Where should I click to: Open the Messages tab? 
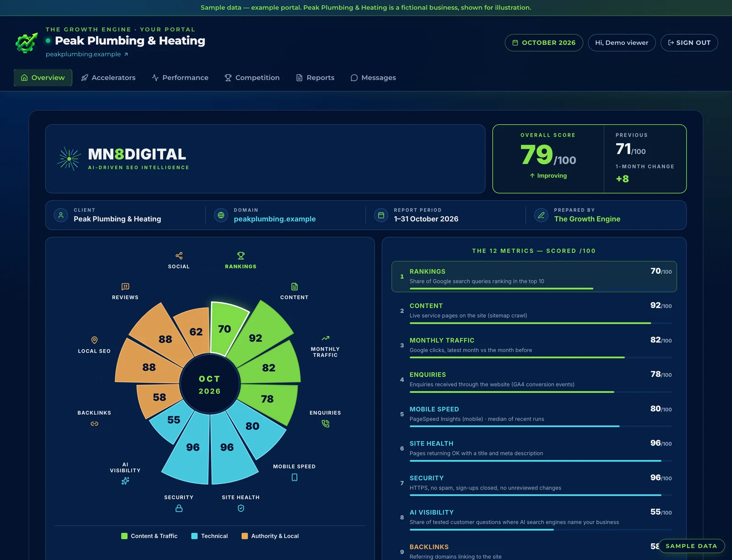coord(373,78)
